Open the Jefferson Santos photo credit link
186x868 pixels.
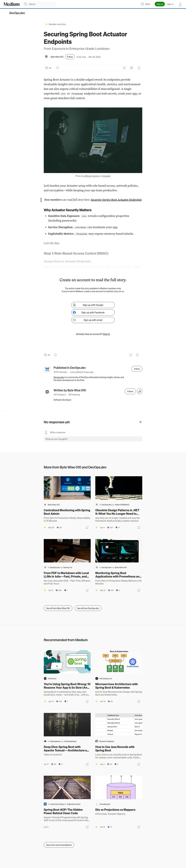click(x=92, y=176)
